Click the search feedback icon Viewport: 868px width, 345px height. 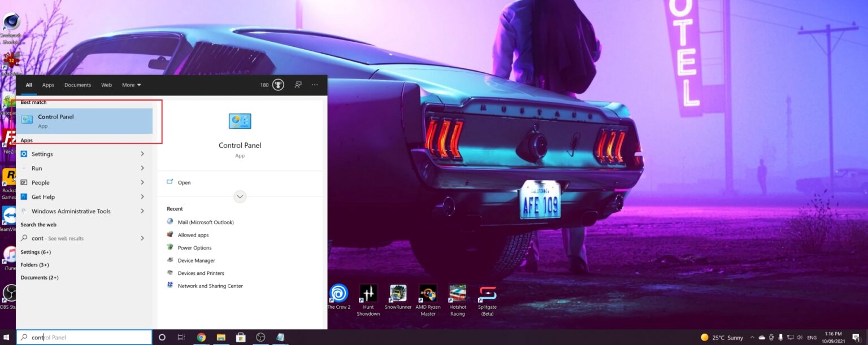[x=298, y=85]
